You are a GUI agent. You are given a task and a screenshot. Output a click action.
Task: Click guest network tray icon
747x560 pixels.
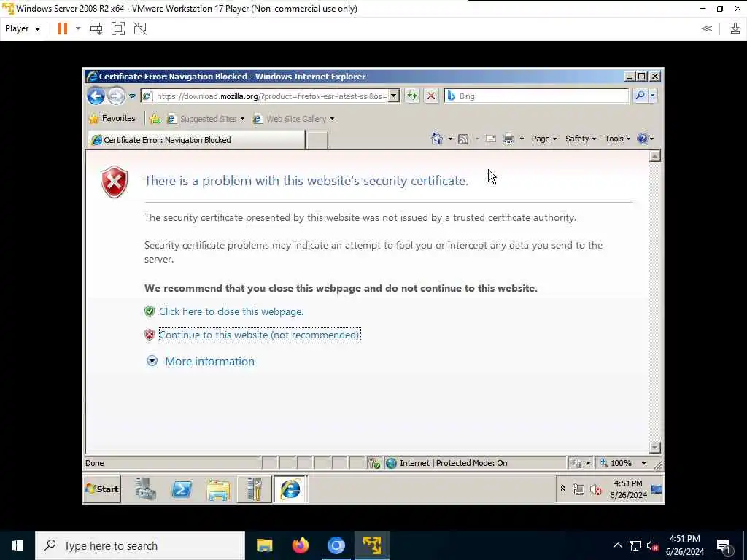578,489
